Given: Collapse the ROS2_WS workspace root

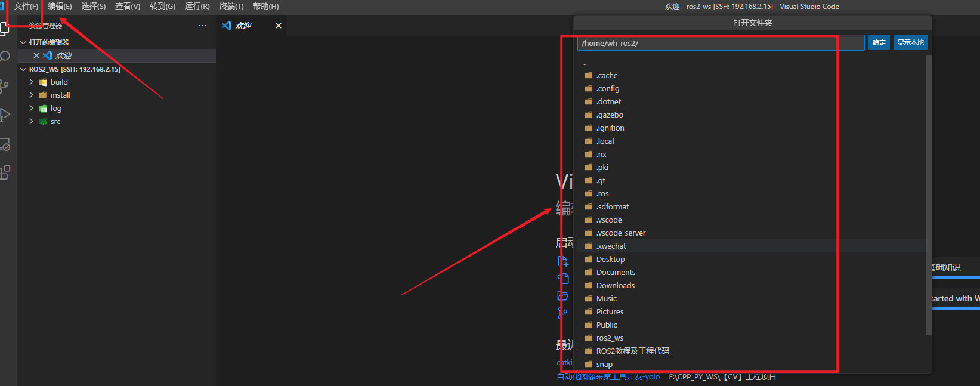Looking at the screenshot, I should click(23, 69).
